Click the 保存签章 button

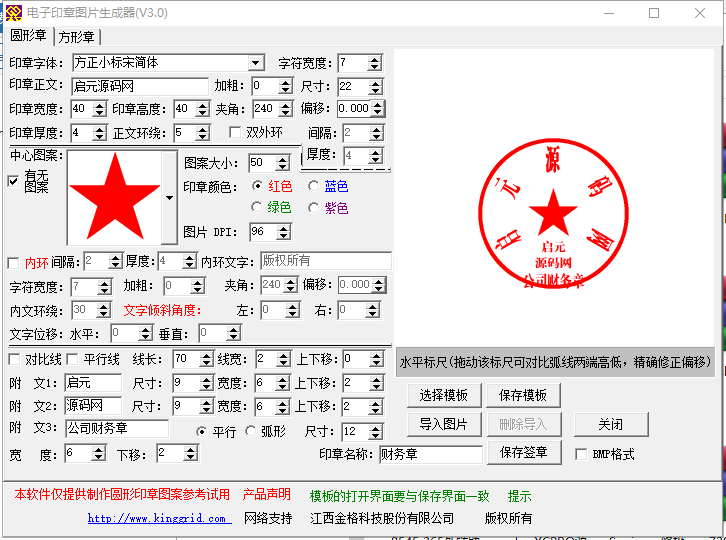tap(524, 453)
